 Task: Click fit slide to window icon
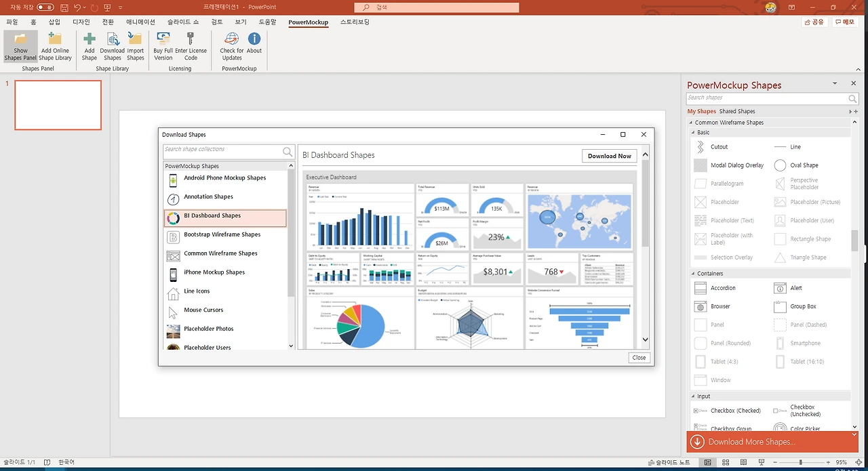coord(859,462)
